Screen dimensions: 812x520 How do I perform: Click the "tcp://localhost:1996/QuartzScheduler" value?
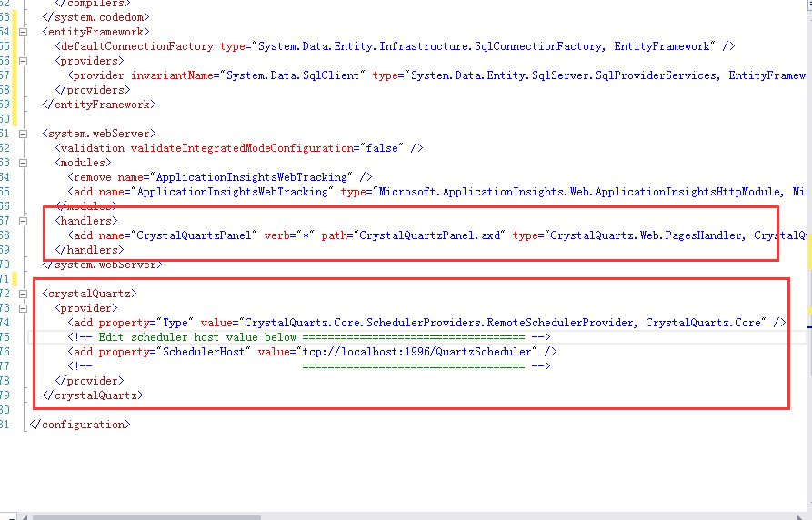[x=419, y=352]
